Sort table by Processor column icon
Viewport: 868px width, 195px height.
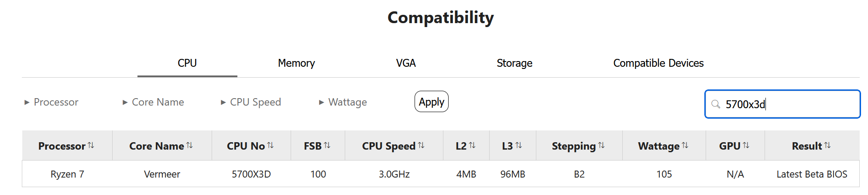point(91,145)
